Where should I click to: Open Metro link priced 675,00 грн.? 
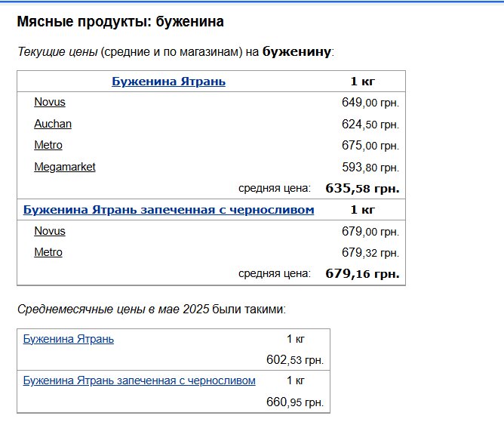(48, 145)
